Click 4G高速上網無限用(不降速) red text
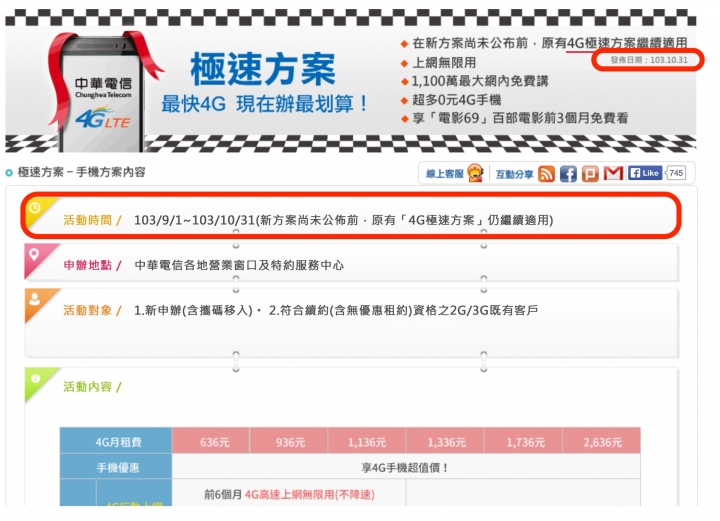The width and height of the screenshot is (720, 521). click(310, 494)
